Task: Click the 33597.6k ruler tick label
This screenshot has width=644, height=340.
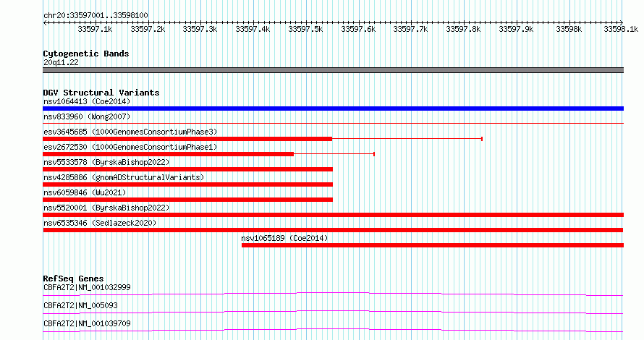Action: tap(358, 29)
